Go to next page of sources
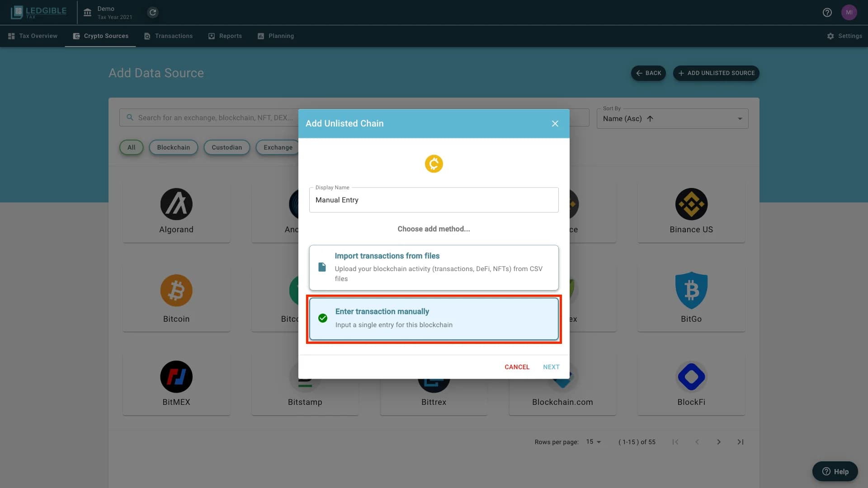 (718, 442)
